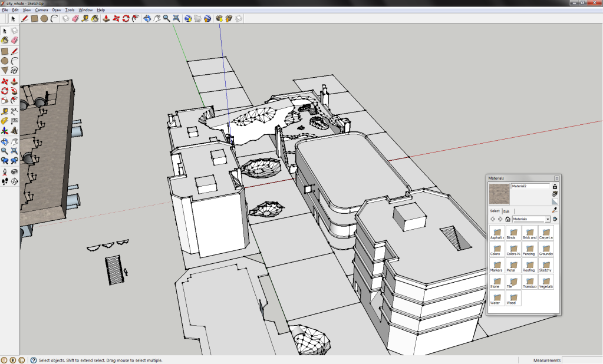Open the Details arrow menu in Materials
The height and width of the screenshot is (364, 603).
click(x=555, y=219)
